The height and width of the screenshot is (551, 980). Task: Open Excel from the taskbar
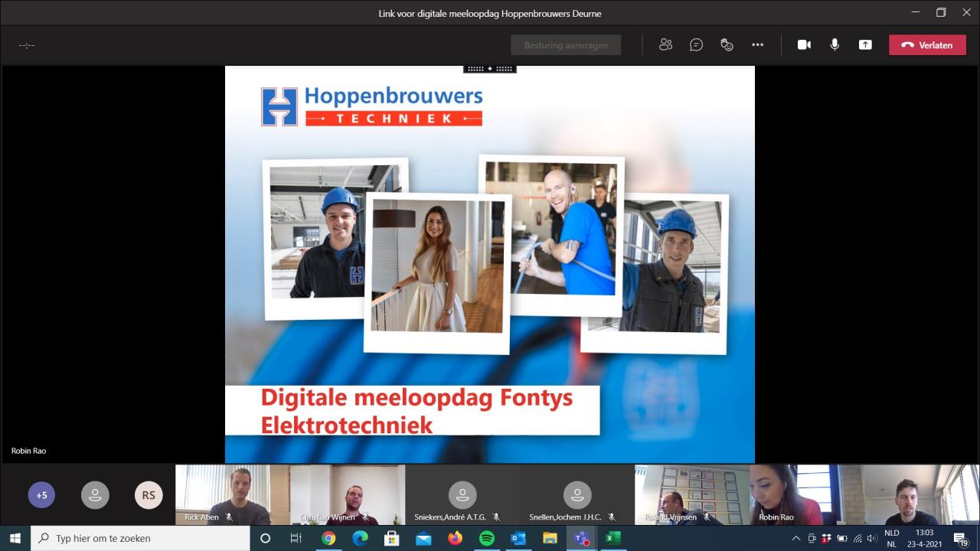click(x=612, y=538)
